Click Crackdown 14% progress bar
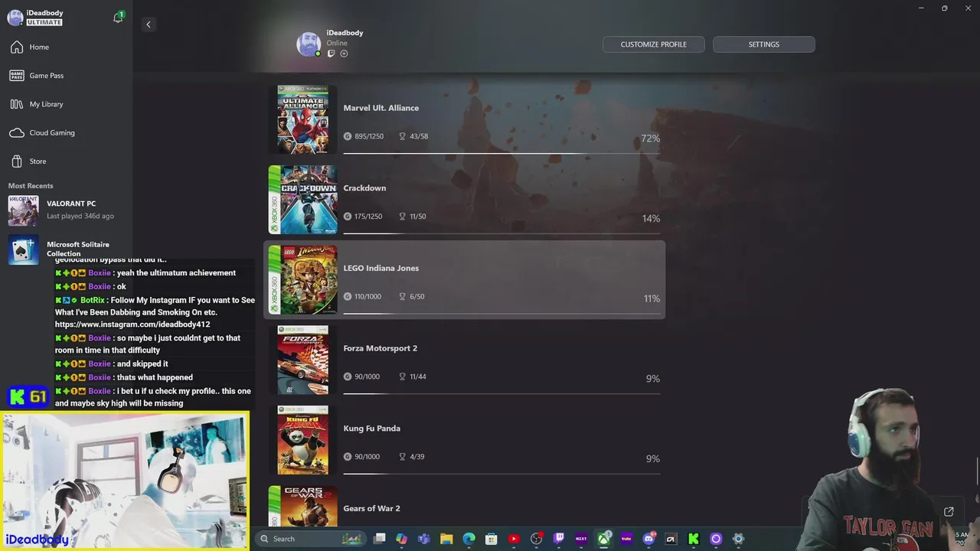The height and width of the screenshot is (551, 980). 501,233
